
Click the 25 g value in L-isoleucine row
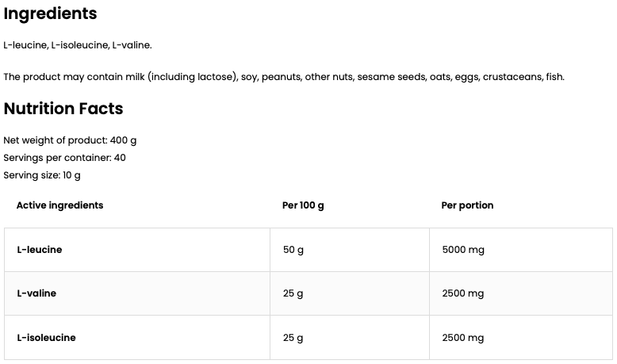(293, 338)
